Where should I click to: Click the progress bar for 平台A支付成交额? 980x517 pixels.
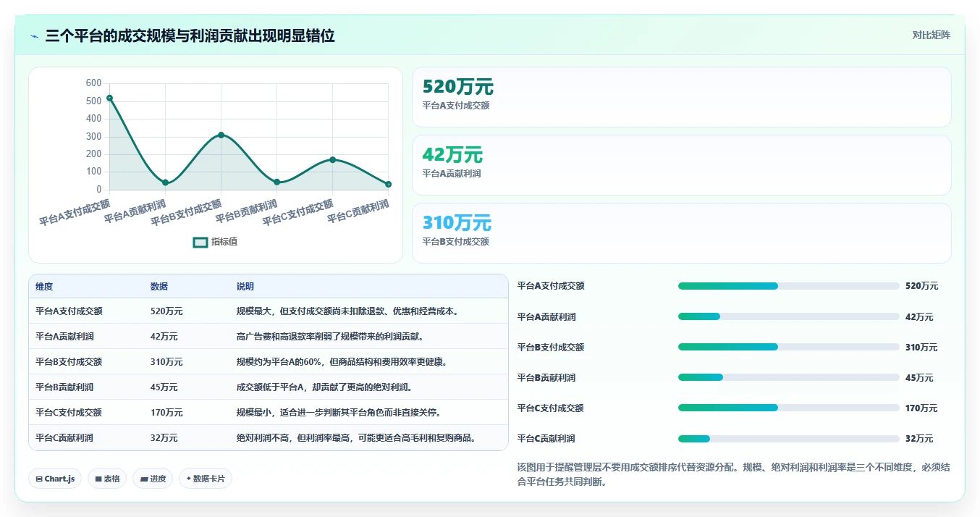coord(788,286)
